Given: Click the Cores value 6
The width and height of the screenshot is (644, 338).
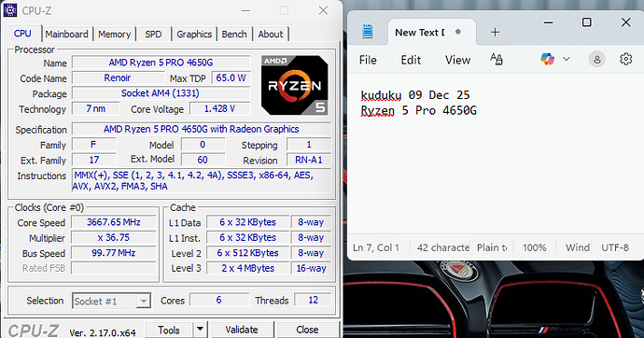Looking at the screenshot, I should 219,301.
